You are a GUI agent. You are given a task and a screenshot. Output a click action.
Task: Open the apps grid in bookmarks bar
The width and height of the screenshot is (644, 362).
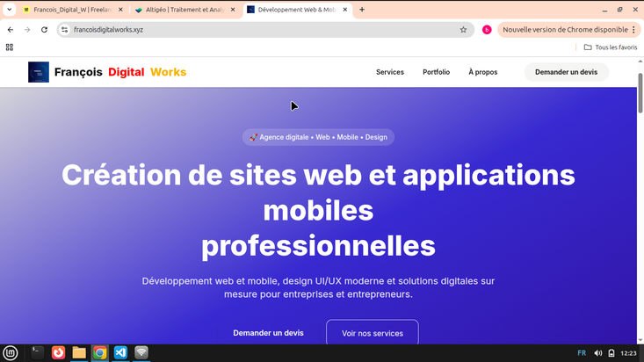(10, 47)
